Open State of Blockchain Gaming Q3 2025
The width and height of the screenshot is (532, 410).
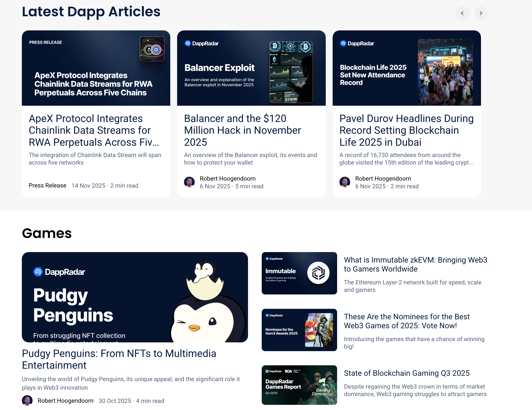(407, 373)
